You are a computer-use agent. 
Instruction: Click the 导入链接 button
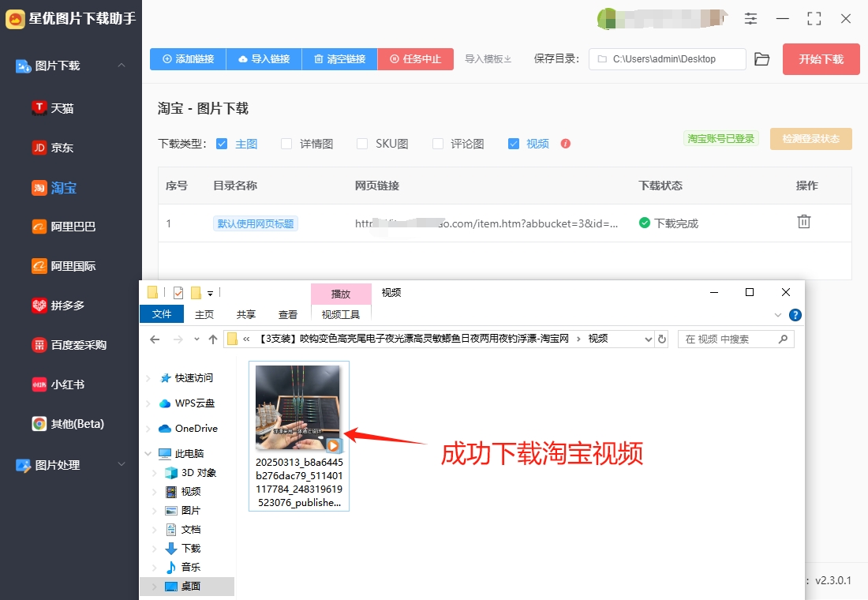pos(264,59)
